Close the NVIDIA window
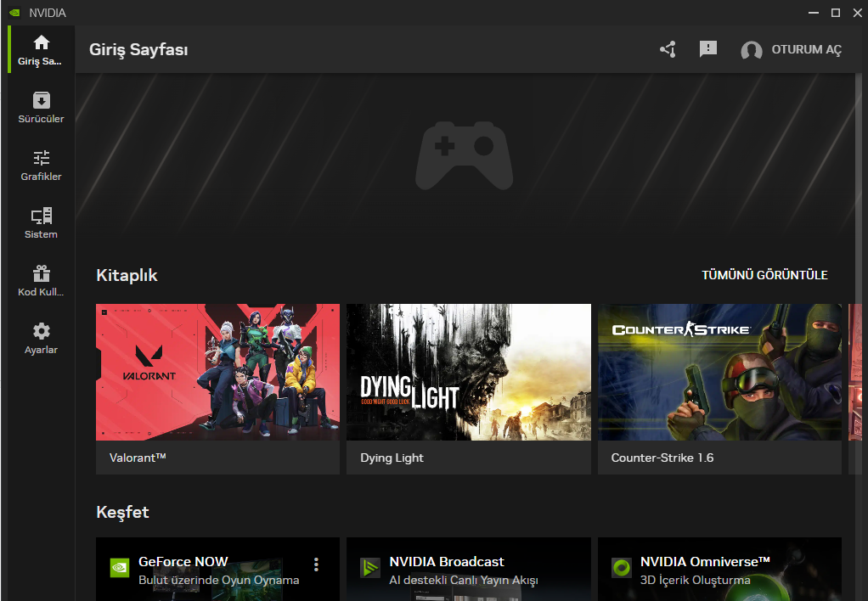This screenshot has height=601, width=868. coord(858,12)
